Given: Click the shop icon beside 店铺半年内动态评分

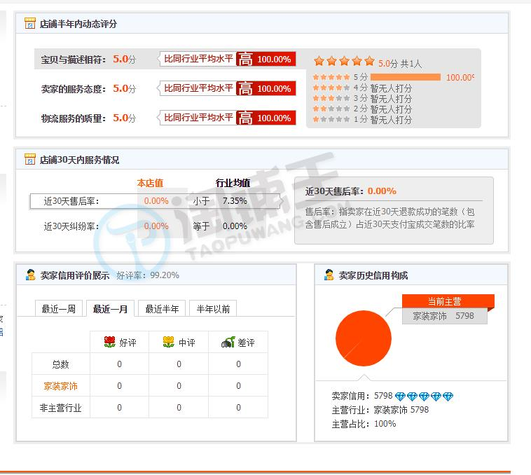Looking at the screenshot, I should [x=30, y=23].
